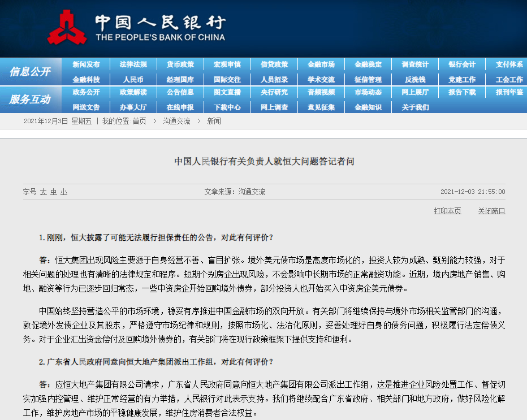527x420 pixels.
Task: Select 经理国库 in navigation
Action: (180, 80)
